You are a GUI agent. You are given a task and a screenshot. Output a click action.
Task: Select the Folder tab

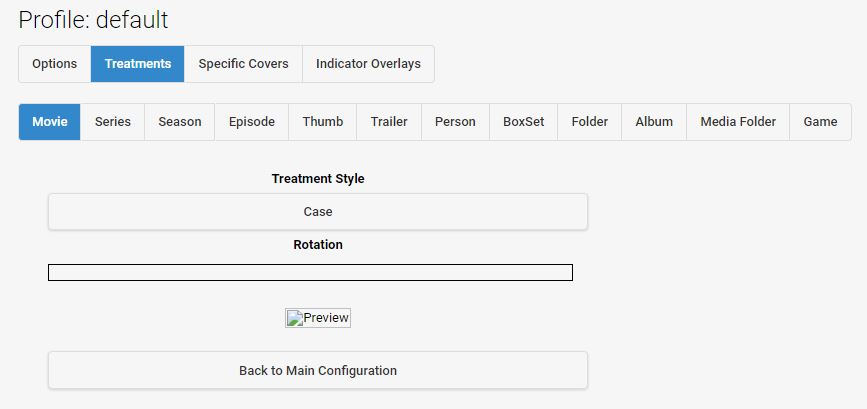590,122
